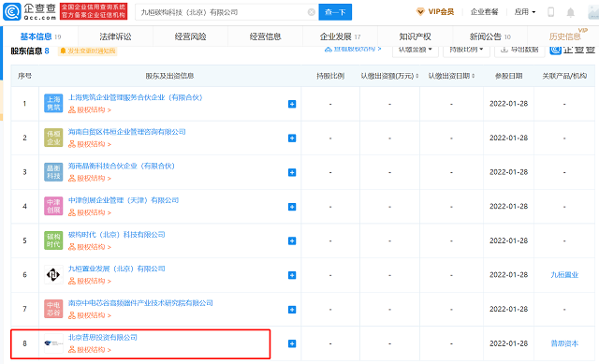Click the Qcc.com logo icon

[x=12, y=12]
